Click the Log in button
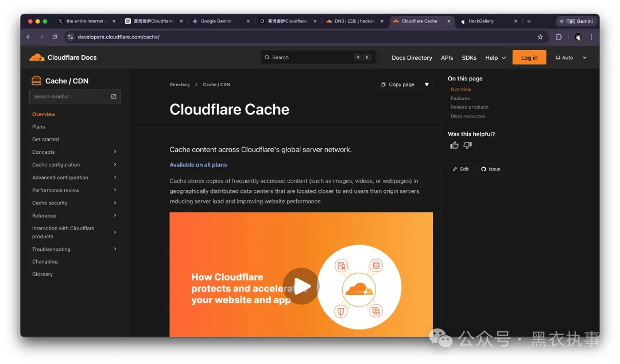 point(529,57)
